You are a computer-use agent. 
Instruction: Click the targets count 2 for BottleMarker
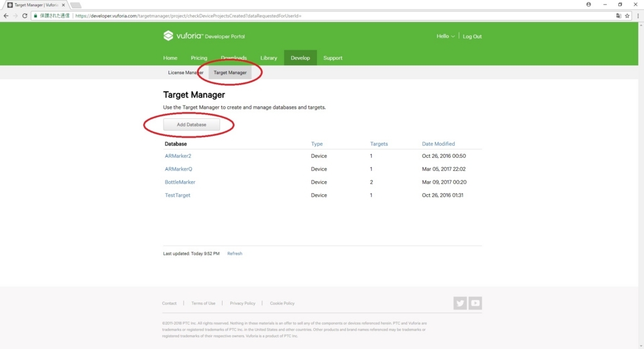point(371,182)
